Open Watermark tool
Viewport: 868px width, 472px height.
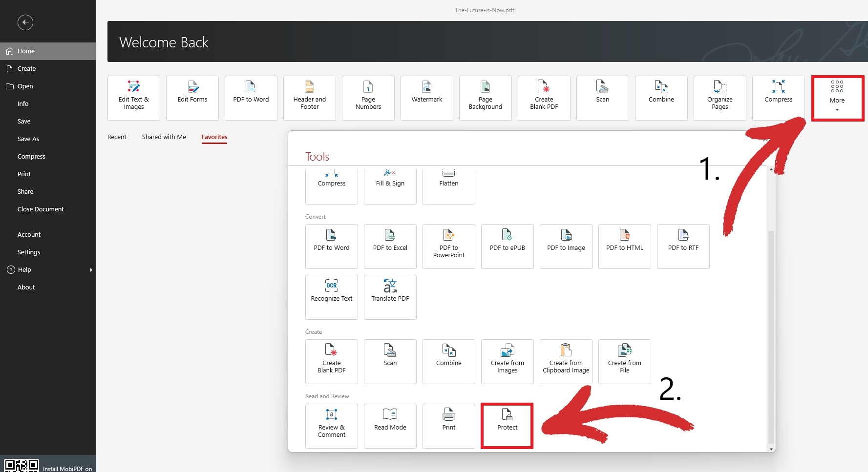[427, 98]
